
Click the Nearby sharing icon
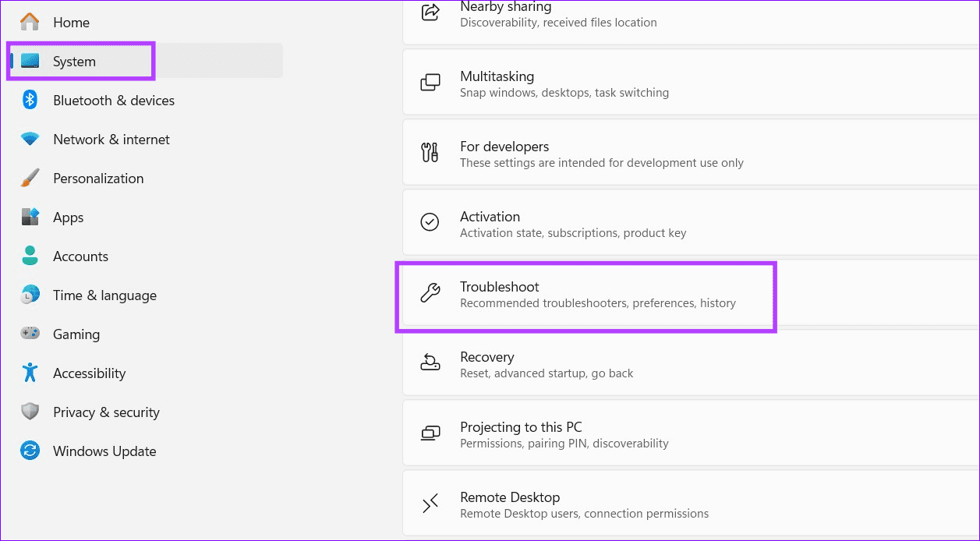(430, 12)
